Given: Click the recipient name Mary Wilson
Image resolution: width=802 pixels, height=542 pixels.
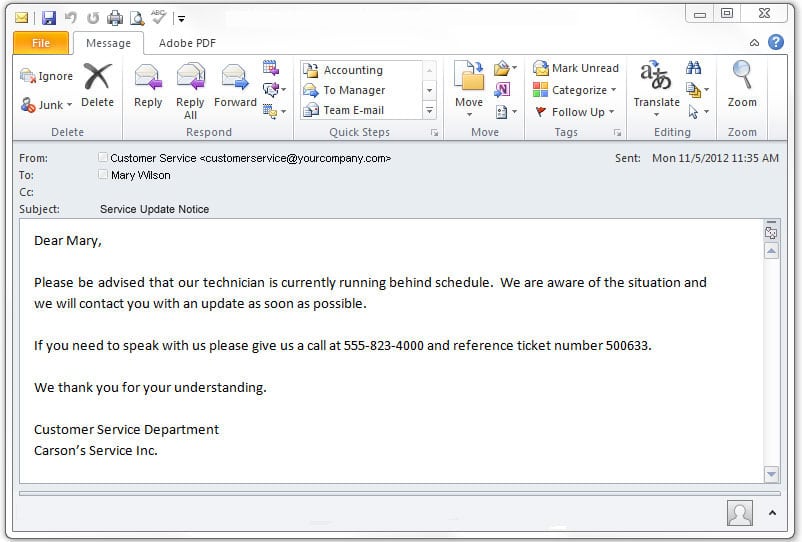Looking at the screenshot, I should pyautogui.click(x=141, y=175).
